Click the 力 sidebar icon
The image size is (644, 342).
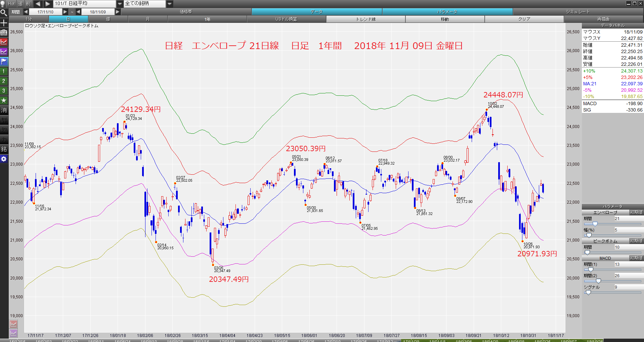click(x=4, y=140)
